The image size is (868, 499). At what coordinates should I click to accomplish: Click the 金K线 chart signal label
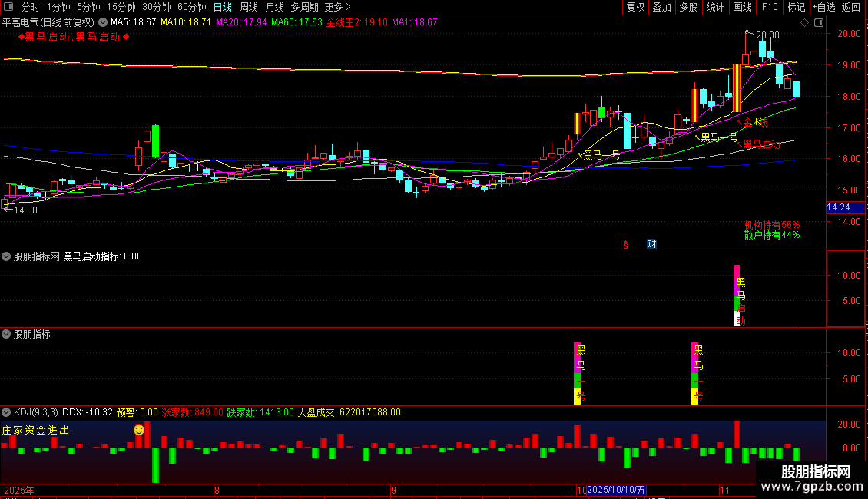(755, 122)
